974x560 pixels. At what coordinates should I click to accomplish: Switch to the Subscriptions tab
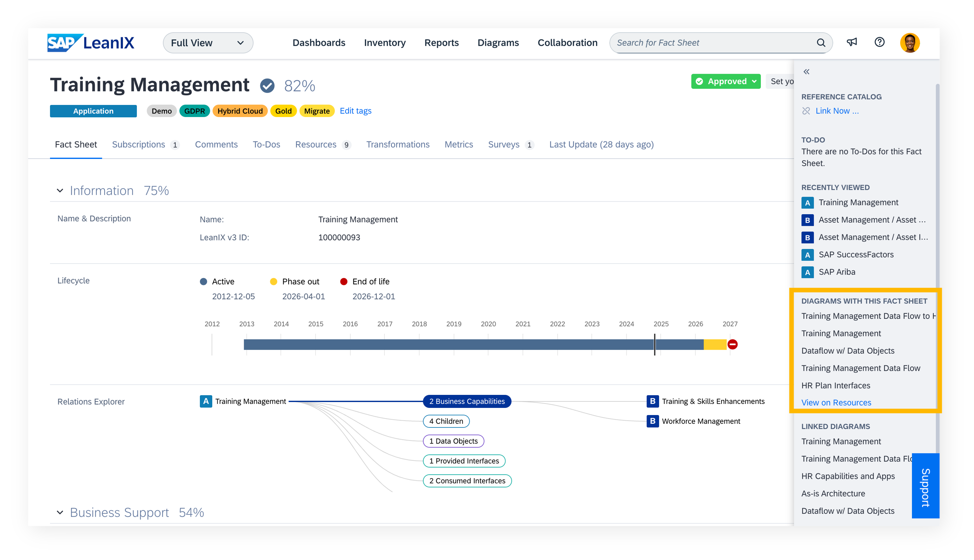coord(145,145)
